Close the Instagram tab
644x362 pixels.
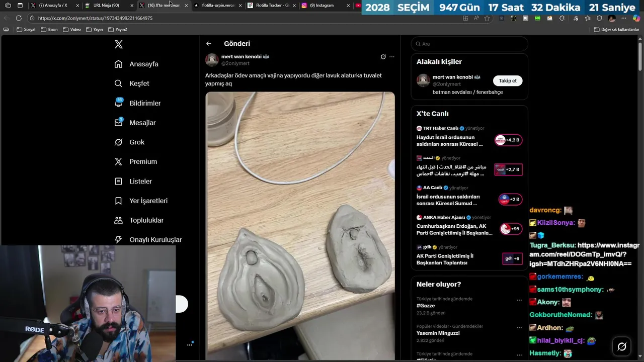coord(349,6)
